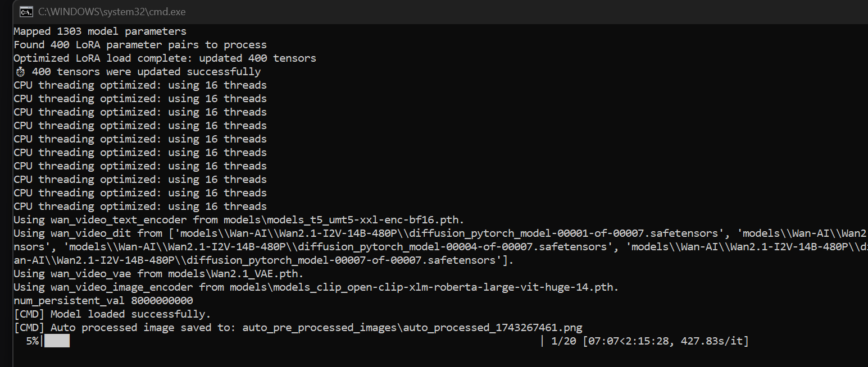Screen dimensions: 868x367
Task: Click 'Optimized LoRA load complete' line
Action: click(x=165, y=58)
